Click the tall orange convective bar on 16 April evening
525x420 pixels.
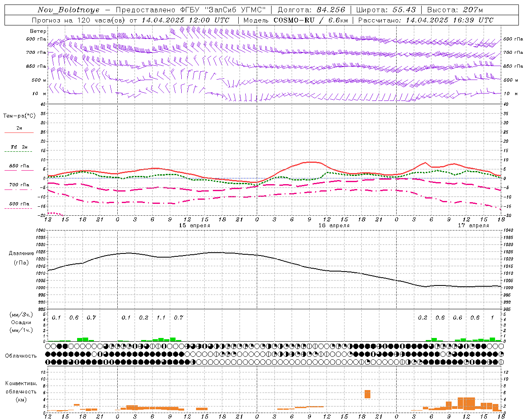click(367, 394)
